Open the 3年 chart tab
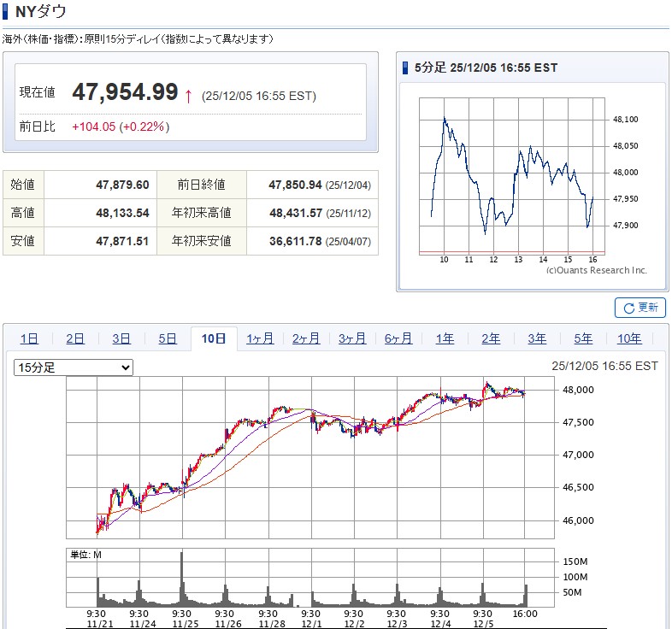Viewport: 672px width, 629px height. pos(537,338)
